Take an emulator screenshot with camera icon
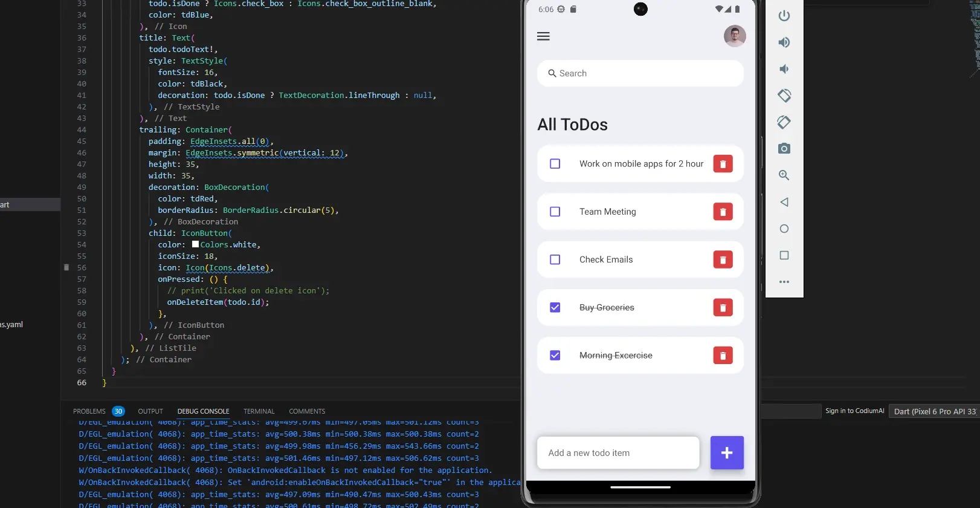Screen dimensions: 980x508 [x=784, y=149]
